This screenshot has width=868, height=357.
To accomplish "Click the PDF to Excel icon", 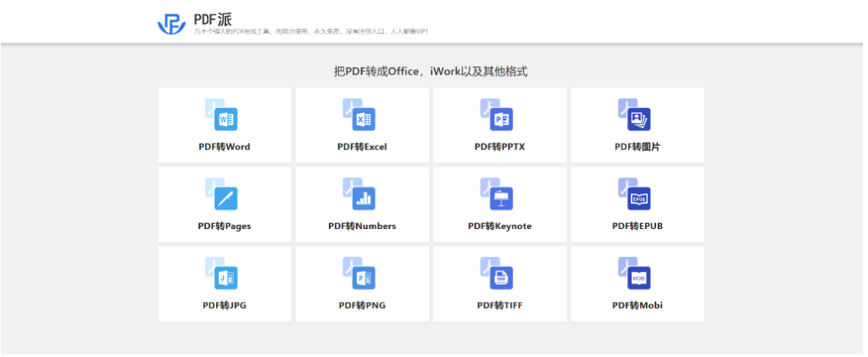I will 359,114.
